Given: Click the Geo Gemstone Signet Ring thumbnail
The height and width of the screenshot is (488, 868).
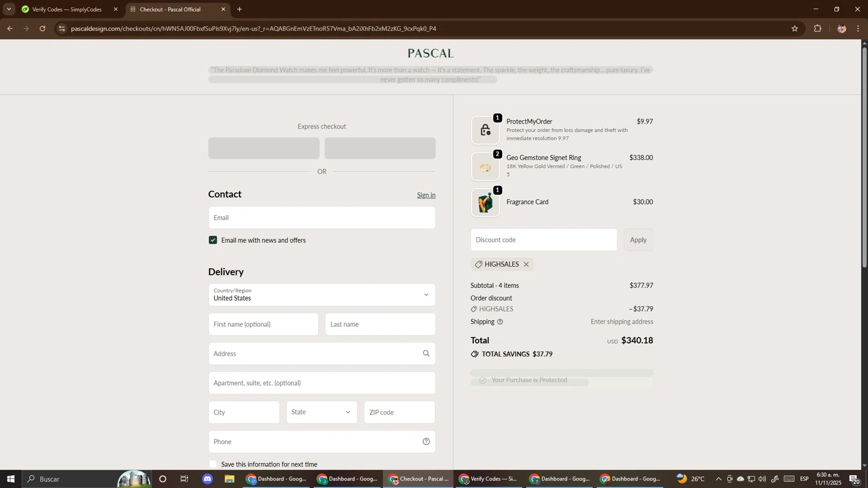Looking at the screenshot, I should tap(486, 167).
